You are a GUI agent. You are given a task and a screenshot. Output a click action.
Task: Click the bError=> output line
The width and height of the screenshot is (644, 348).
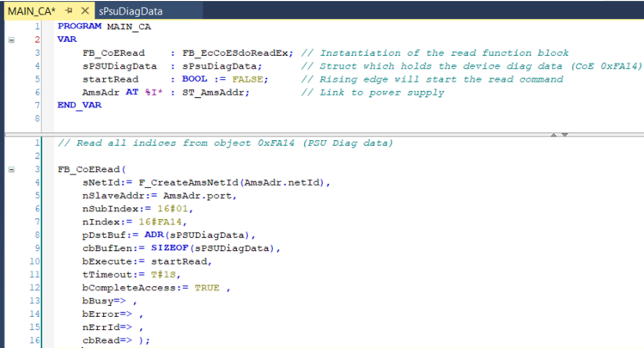pyautogui.click(x=112, y=314)
